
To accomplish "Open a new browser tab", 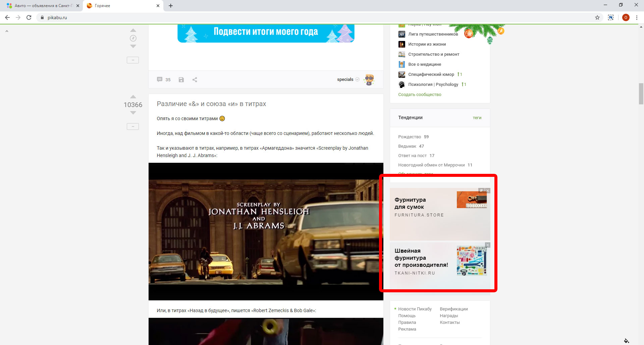I will [x=171, y=6].
